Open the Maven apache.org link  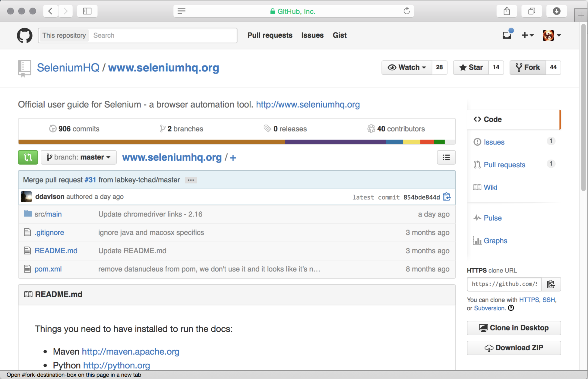click(131, 352)
